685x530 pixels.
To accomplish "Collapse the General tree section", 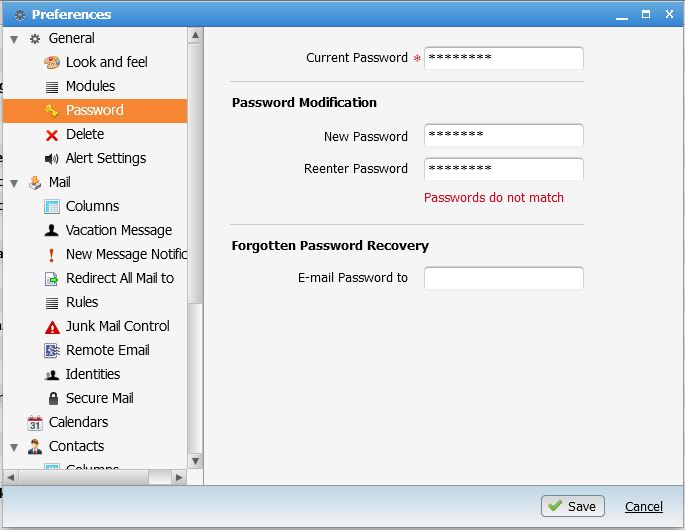I will tap(14, 39).
